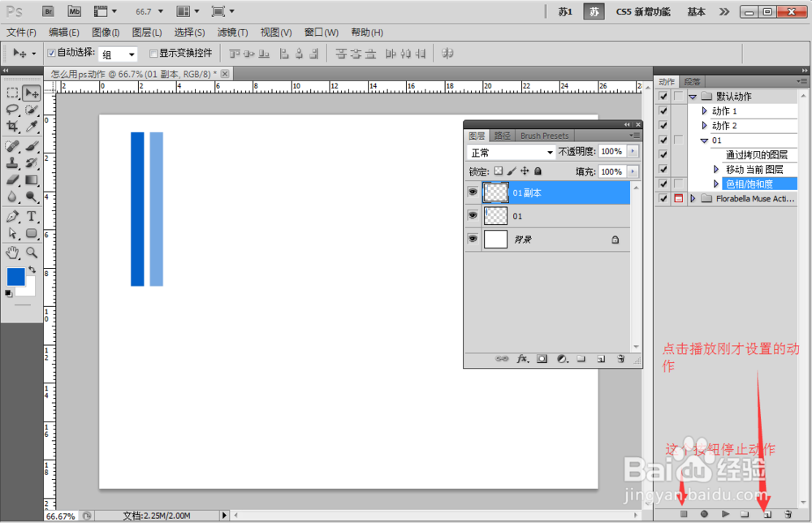Toggle checkmark for 默认动作 set

coord(663,97)
